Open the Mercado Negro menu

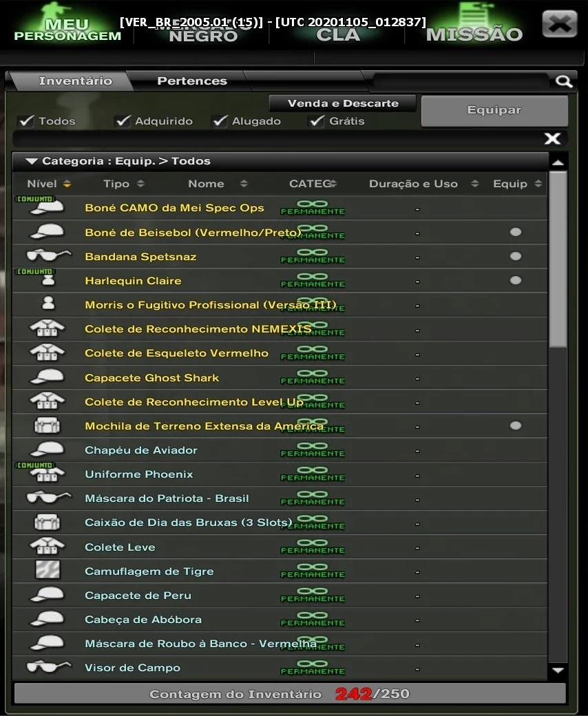tap(203, 32)
